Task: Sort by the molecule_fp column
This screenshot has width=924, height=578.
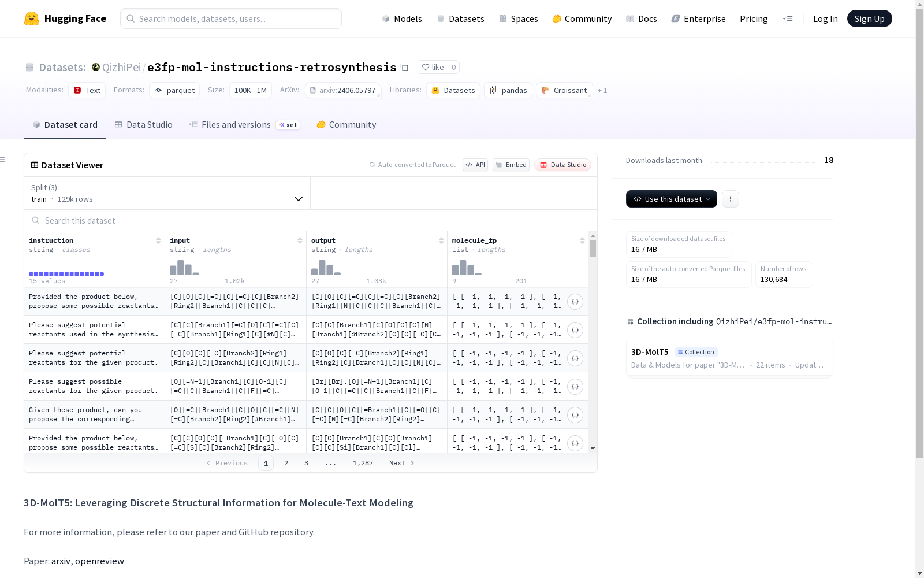Action: coord(582,240)
